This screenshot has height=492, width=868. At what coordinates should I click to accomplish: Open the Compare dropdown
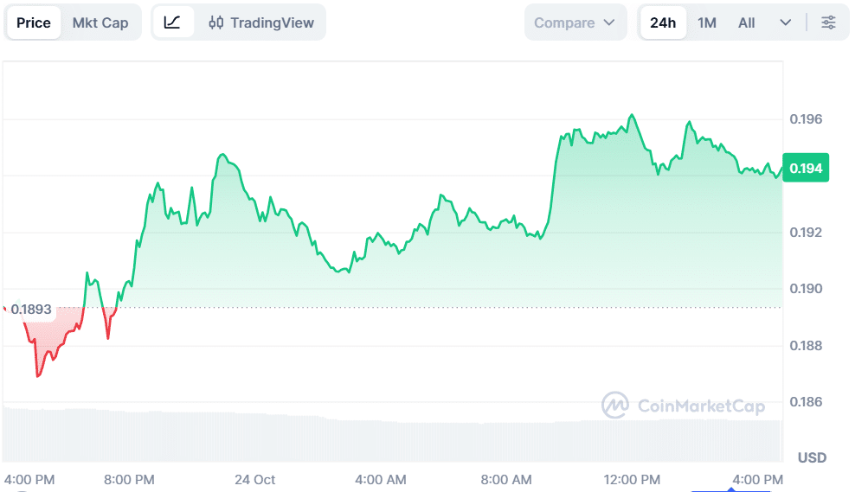pos(575,22)
